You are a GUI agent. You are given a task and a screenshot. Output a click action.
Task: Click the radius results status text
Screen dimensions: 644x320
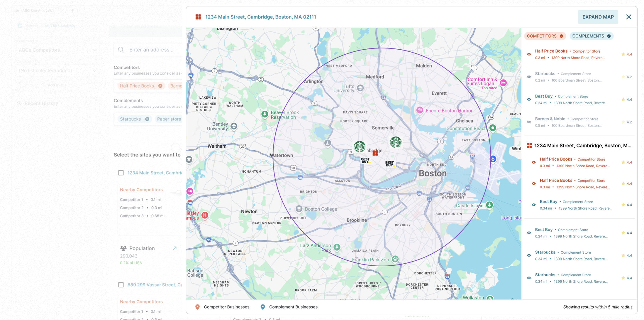click(598, 307)
